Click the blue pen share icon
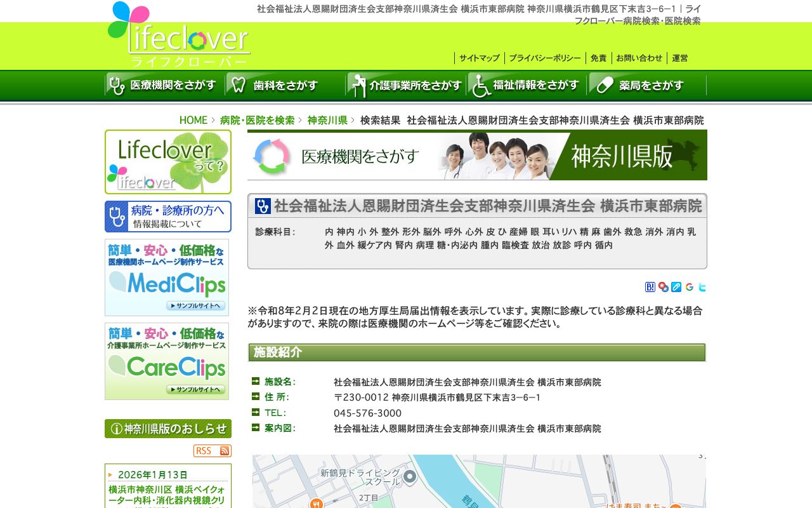812x508 pixels. tap(676, 287)
